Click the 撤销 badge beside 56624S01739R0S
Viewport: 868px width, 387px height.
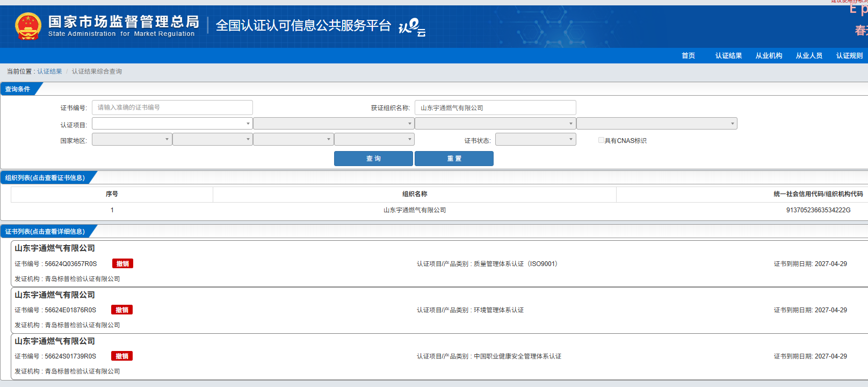pos(122,356)
